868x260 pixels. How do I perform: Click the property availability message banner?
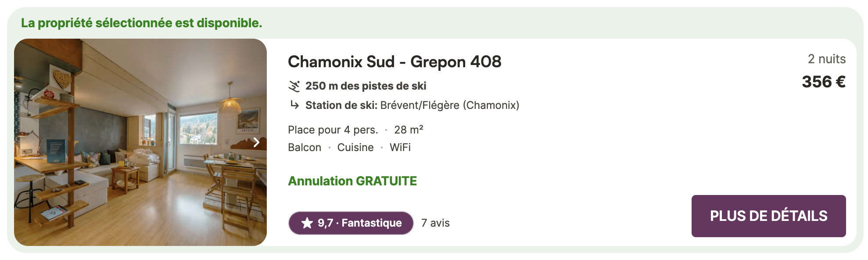point(142,23)
